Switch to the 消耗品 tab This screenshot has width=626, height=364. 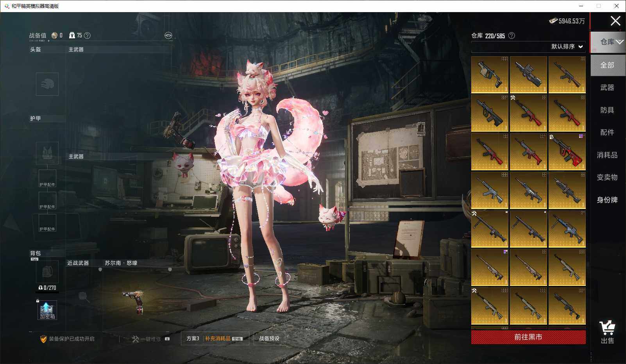(607, 155)
